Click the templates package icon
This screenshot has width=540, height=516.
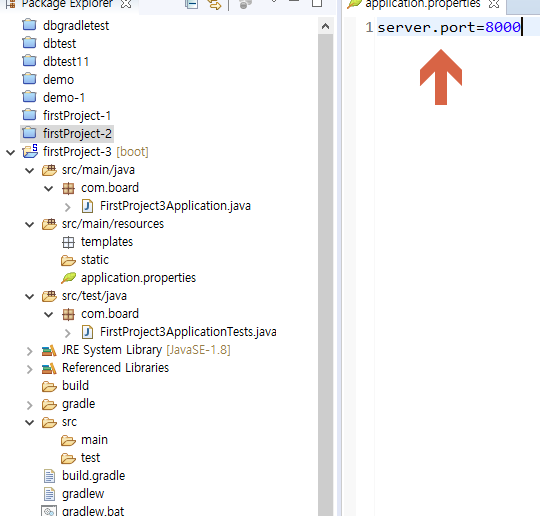tap(68, 242)
